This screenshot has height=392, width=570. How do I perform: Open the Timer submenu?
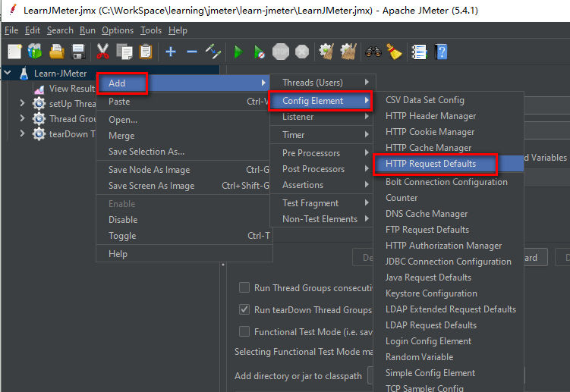pyautogui.click(x=321, y=135)
